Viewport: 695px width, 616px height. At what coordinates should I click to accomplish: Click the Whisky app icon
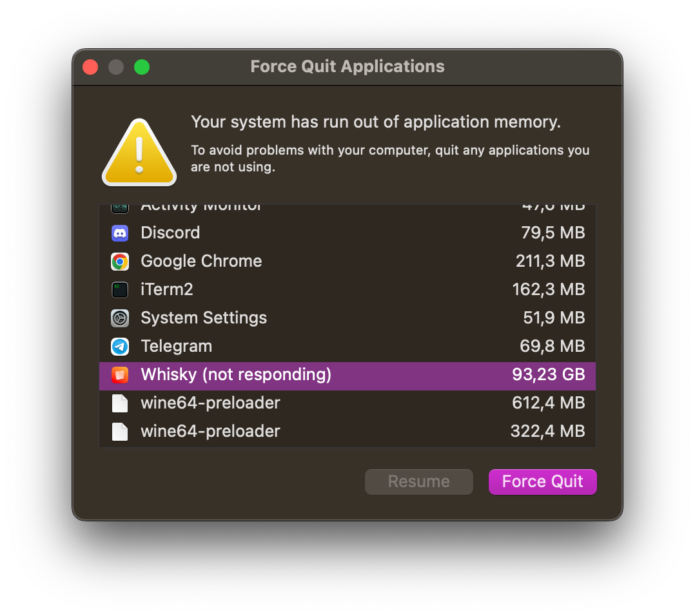click(x=120, y=375)
